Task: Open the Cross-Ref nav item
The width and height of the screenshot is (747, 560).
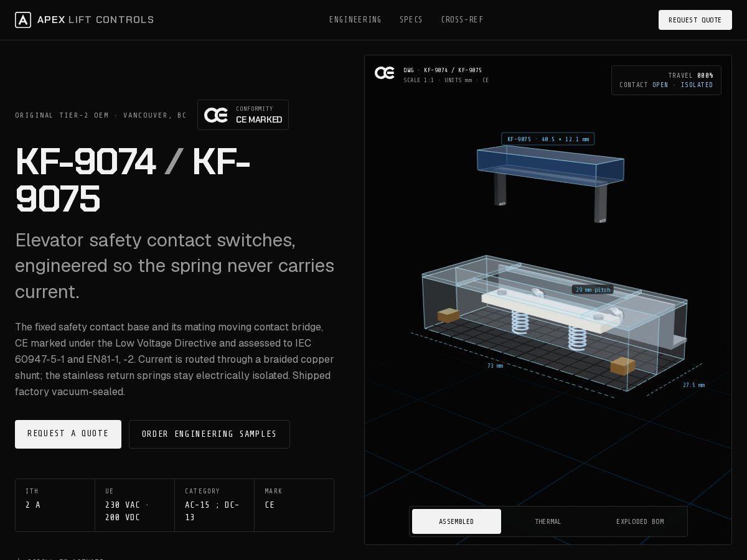Action: coord(462,20)
